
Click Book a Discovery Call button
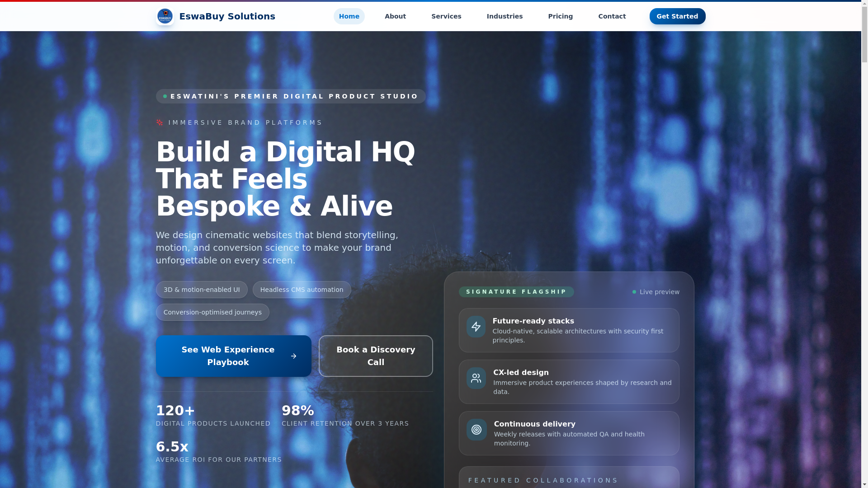click(x=376, y=356)
